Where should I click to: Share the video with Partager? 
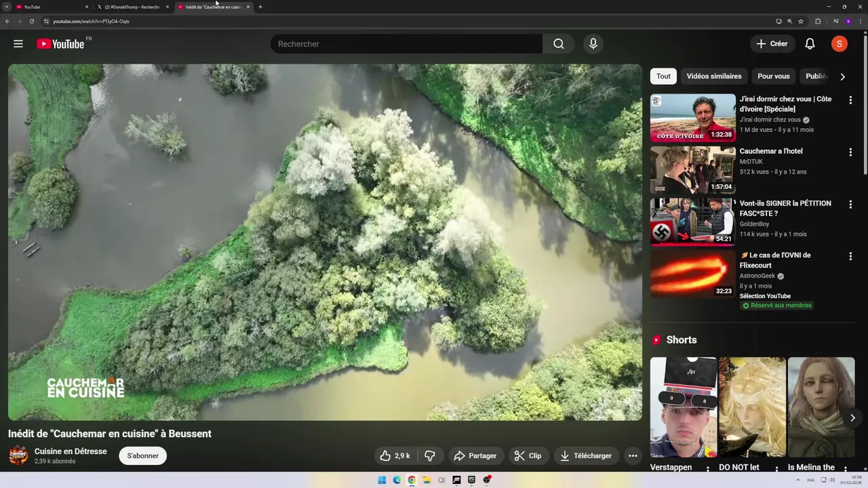point(476,456)
